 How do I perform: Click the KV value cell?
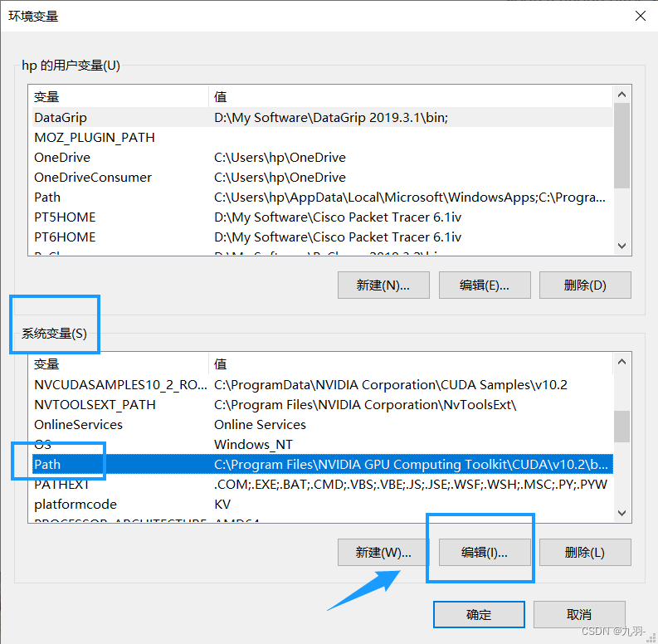pos(222,504)
